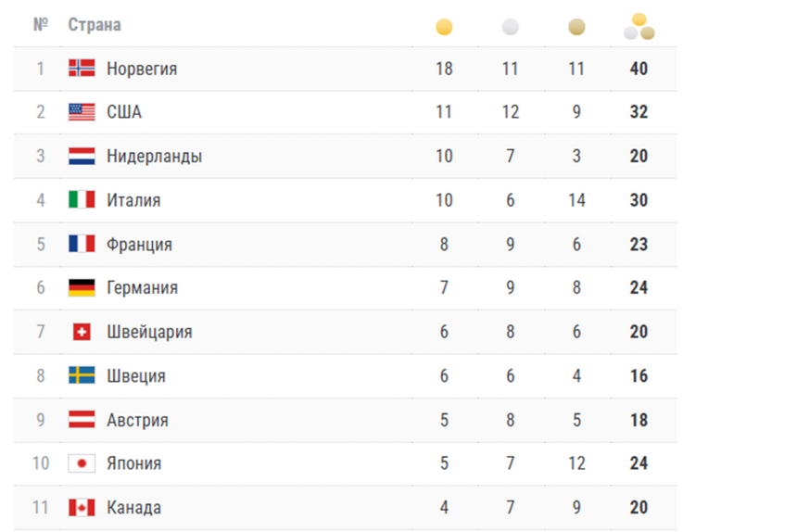Click the Страна column header
797x532 pixels.
[95, 25]
